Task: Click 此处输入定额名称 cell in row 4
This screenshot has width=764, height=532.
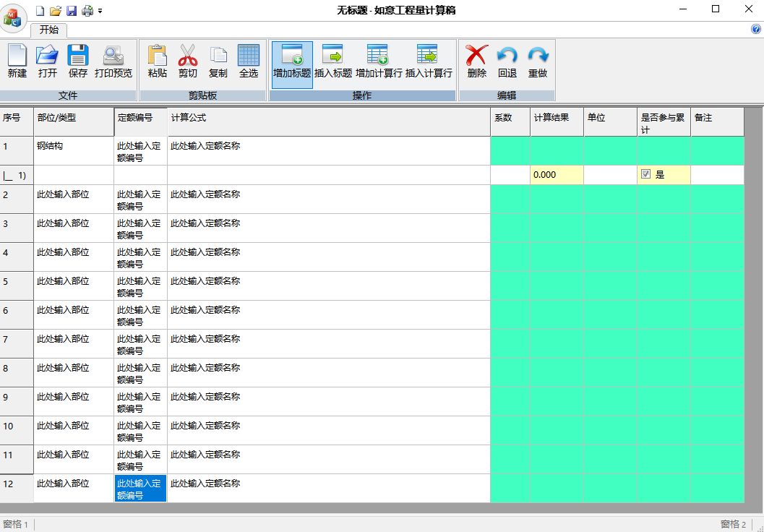Action: [x=329, y=257]
